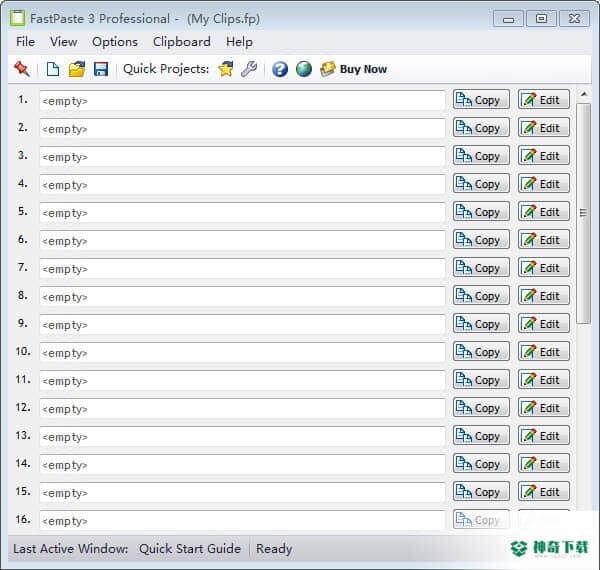Open help with the blue question icon

[280, 69]
